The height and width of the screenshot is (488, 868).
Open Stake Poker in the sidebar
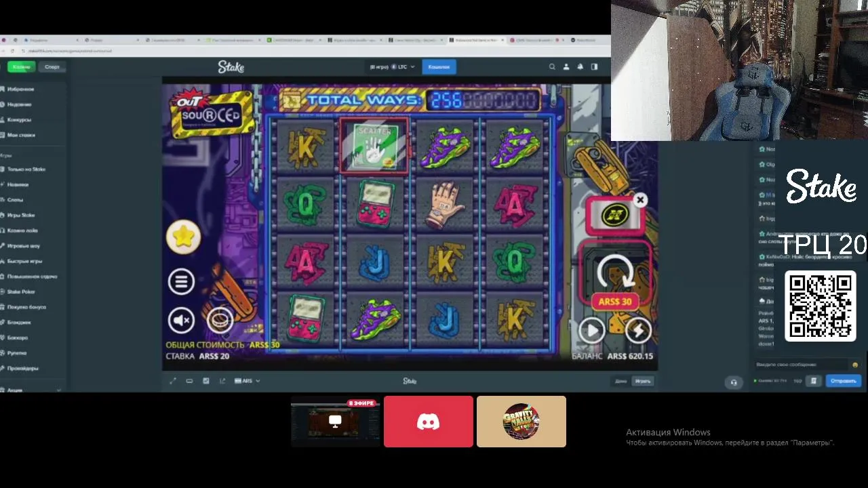[x=20, y=291]
